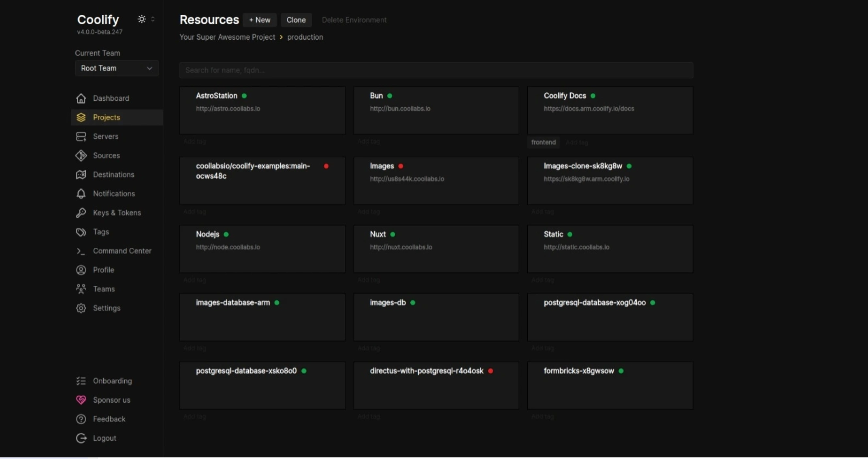This screenshot has height=459, width=868.
Task: Click the Clone button
Action: (296, 20)
